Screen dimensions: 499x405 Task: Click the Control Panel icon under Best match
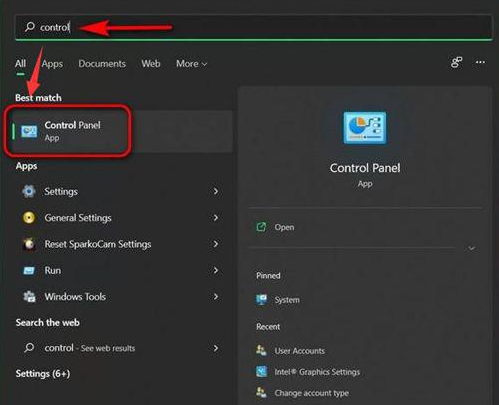click(29, 131)
